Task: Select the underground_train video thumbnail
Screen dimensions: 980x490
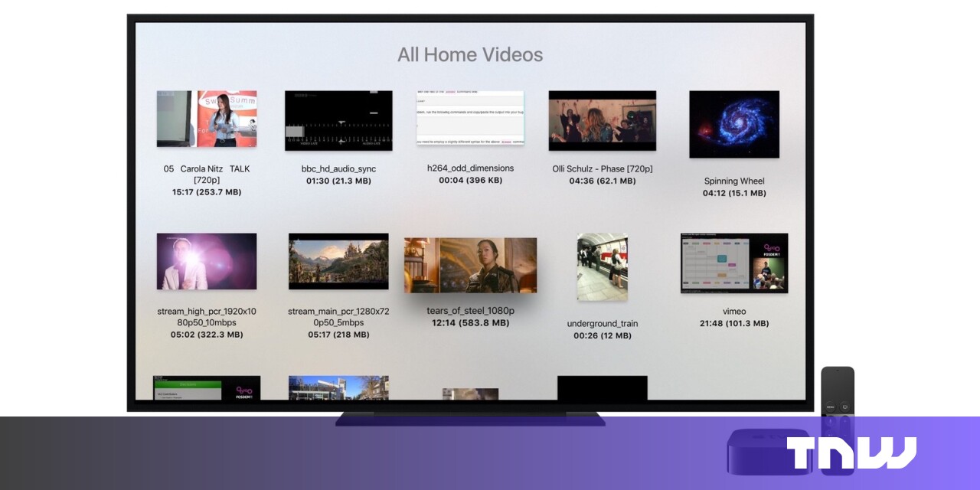Action: point(602,267)
